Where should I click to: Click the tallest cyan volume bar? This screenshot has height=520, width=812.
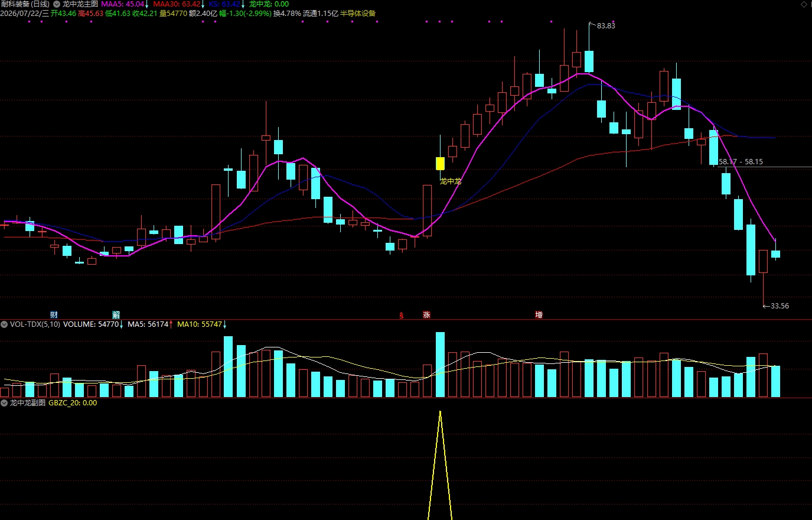coord(440,365)
